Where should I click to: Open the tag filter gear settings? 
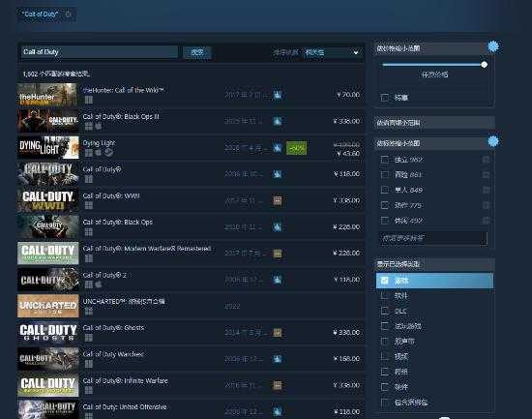493,141
